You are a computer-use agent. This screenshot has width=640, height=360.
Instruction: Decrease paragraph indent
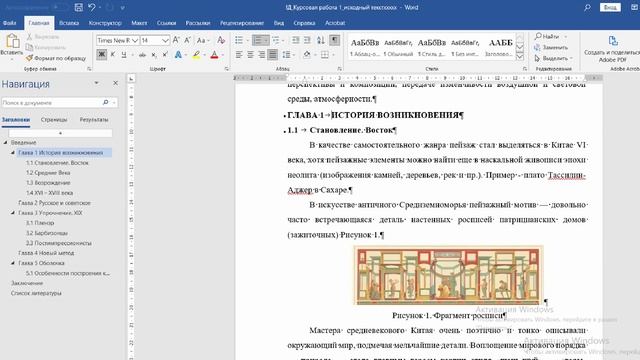pos(296,40)
